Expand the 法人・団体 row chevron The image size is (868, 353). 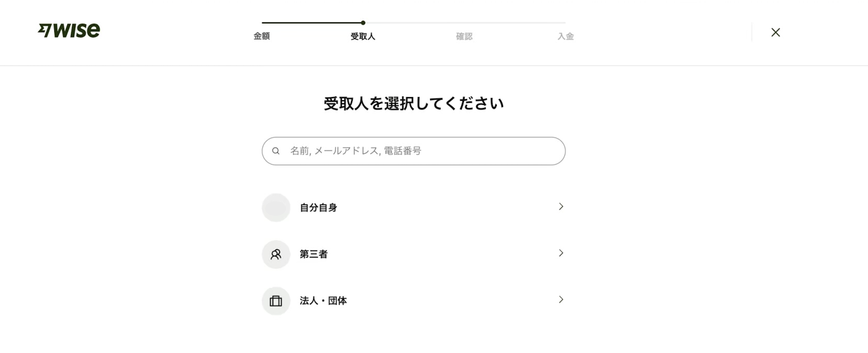tap(561, 300)
